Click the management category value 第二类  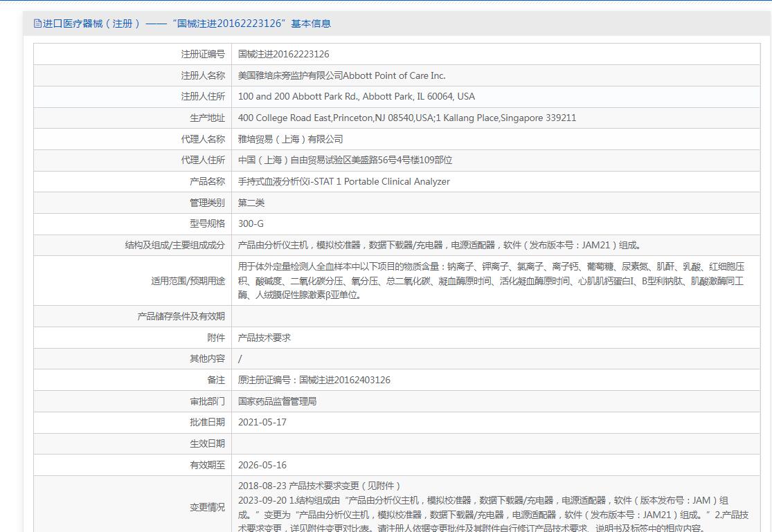pyautogui.click(x=251, y=203)
